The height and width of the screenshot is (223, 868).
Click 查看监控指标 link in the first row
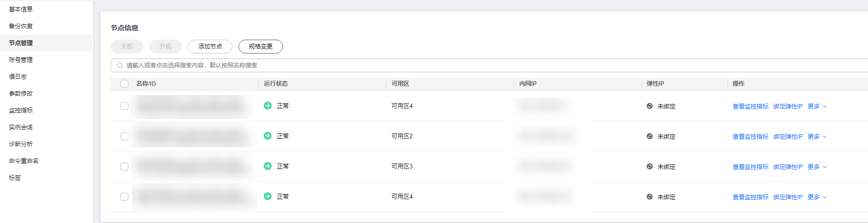click(x=751, y=107)
